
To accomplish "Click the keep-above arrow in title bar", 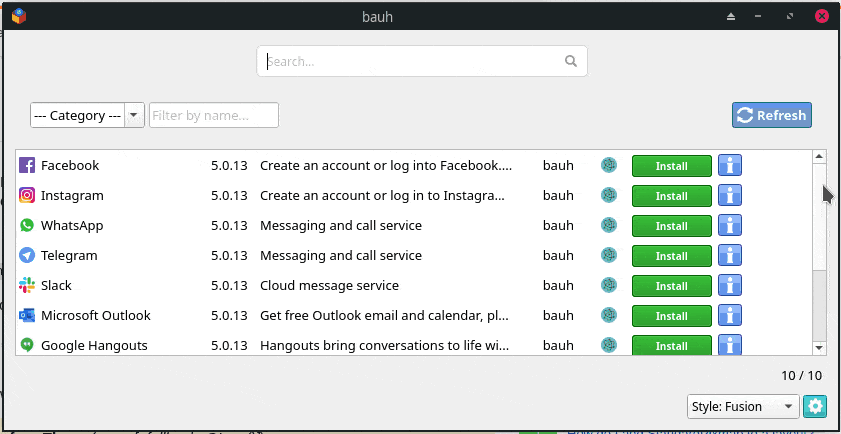I will click(x=731, y=17).
